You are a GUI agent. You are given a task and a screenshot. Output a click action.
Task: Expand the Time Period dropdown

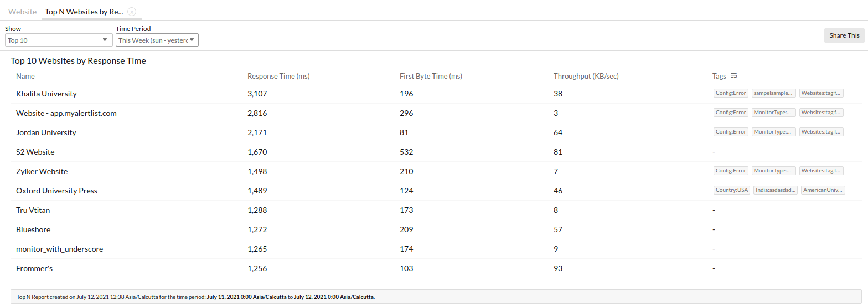click(157, 40)
